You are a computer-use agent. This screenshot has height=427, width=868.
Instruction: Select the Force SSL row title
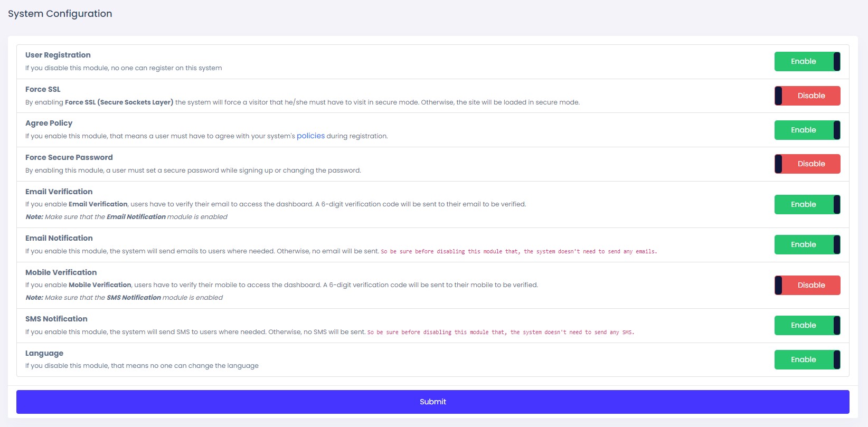coord(43,89)
